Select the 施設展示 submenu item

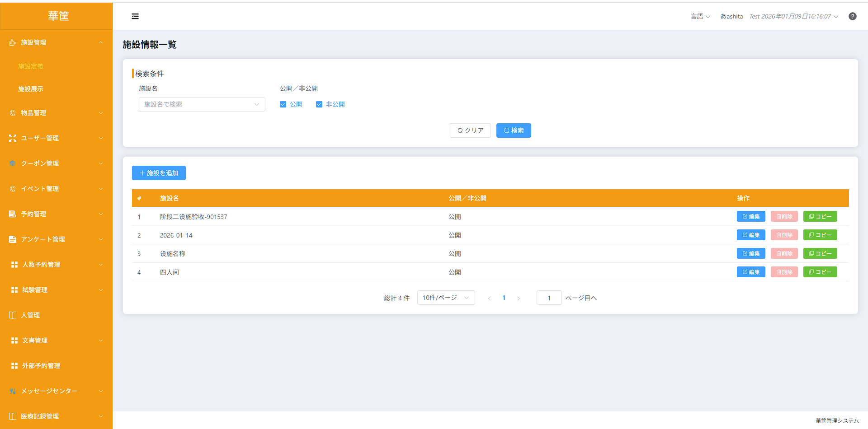pos(31,89)
